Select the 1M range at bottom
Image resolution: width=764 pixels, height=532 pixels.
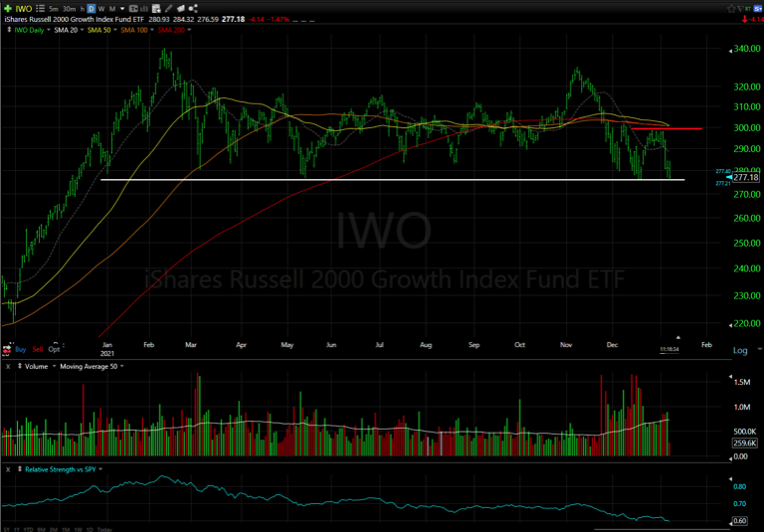(66, 530)
